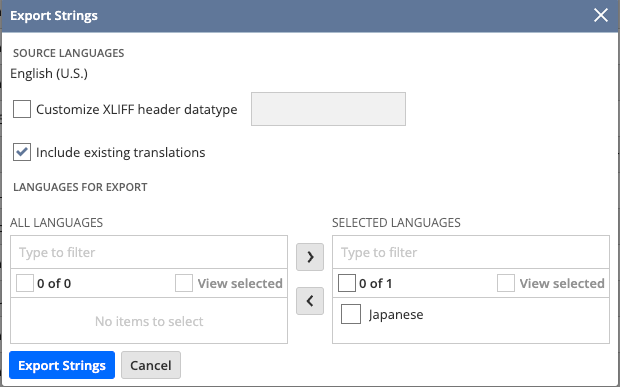Toggle View selected under Selected Languages

pyautogui.click(x=506, y=283)
